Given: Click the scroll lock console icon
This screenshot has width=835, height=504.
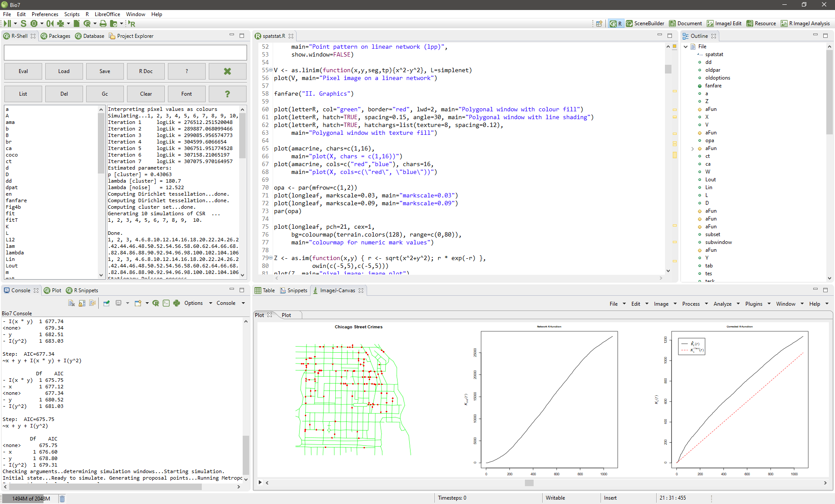Looking at the screenshot, I should pyautogui.click(x=82, y=303).
